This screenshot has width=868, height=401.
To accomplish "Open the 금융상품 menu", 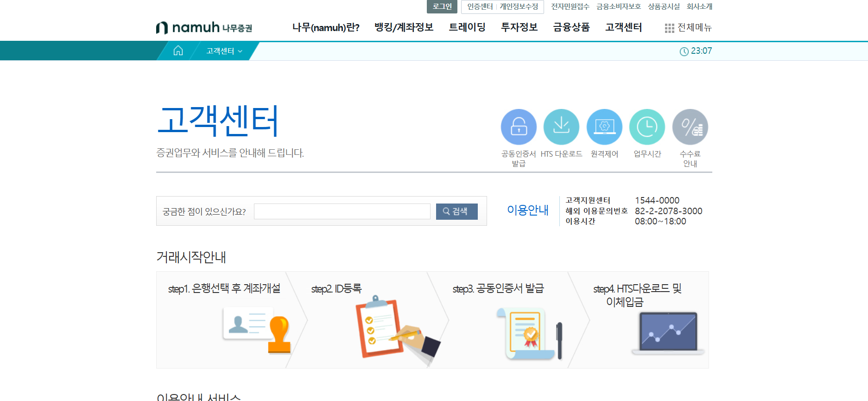I will 571,27.
